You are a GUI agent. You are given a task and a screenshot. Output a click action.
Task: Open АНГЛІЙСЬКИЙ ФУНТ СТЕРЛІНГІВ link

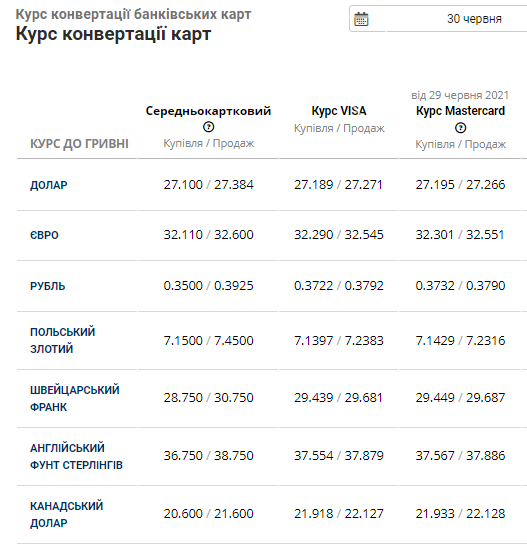(x=76, y=456)
